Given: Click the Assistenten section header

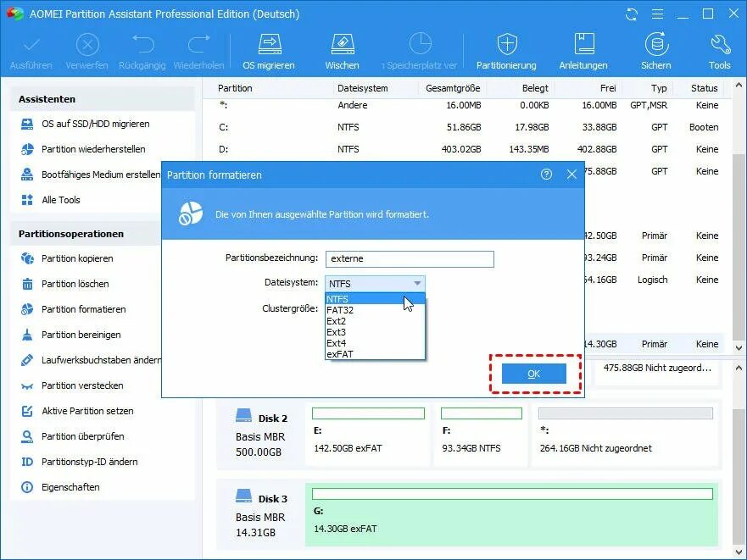Looking at the screenshot, I should click(103, 99).
